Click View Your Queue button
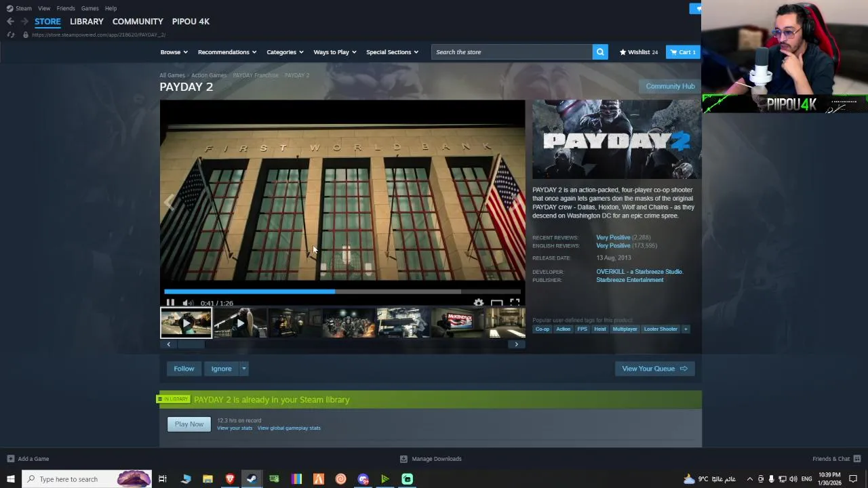This screenshot has height=488, width=868. point(654,369)
